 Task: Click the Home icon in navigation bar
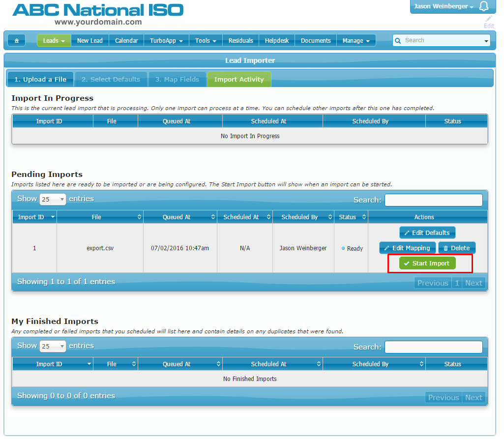17,41
